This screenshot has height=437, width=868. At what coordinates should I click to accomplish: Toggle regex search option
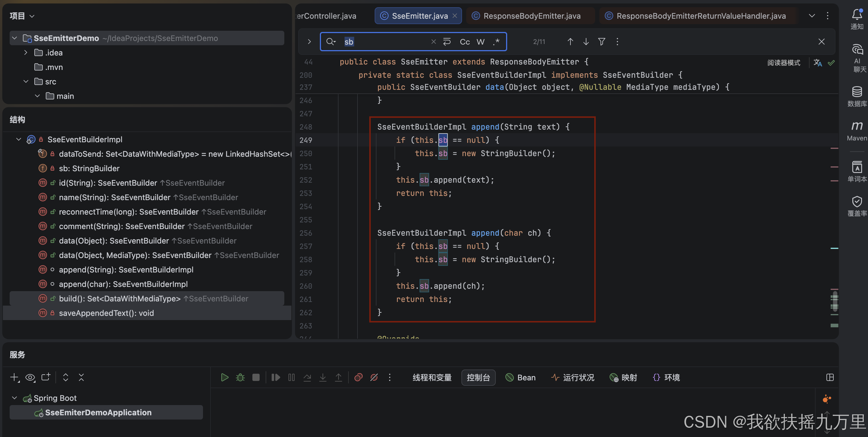(x=496, y=42)
